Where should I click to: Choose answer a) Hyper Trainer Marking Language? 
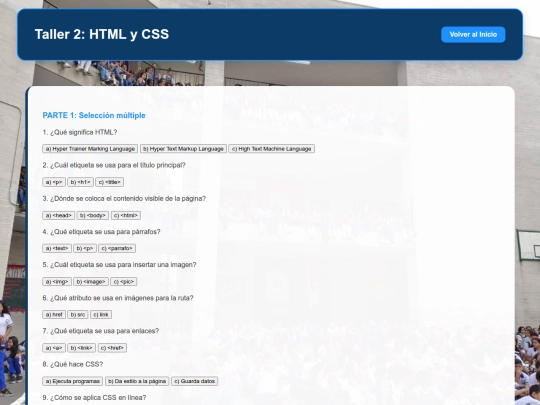(90, 149)
